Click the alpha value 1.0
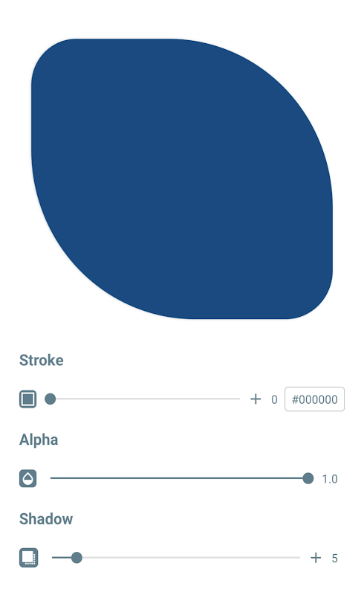 [x=330, y=479]
